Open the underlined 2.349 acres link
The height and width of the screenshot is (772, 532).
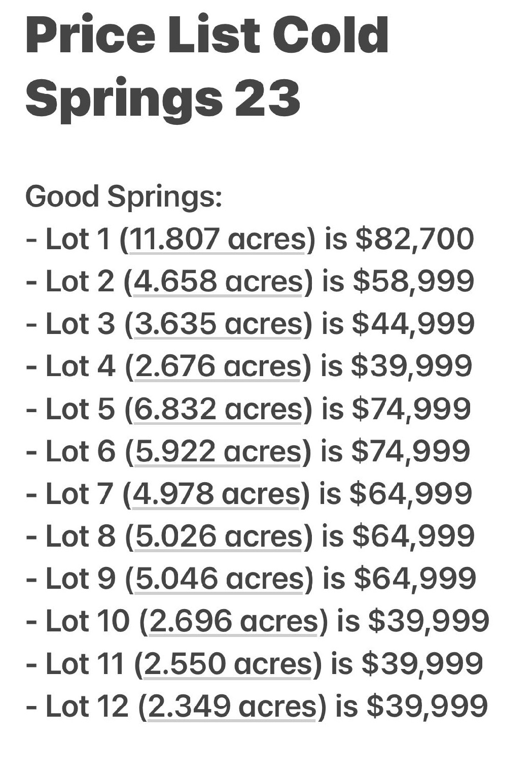(232, 706)
